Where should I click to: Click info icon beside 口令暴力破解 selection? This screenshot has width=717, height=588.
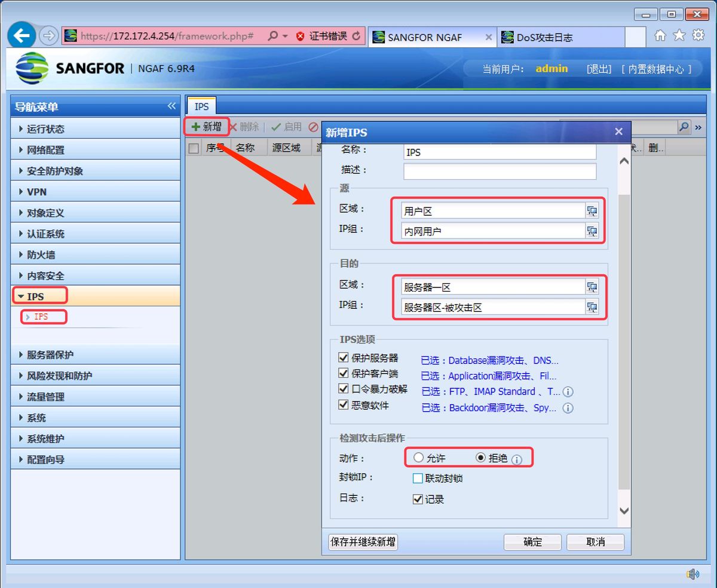tap(568, 392)
